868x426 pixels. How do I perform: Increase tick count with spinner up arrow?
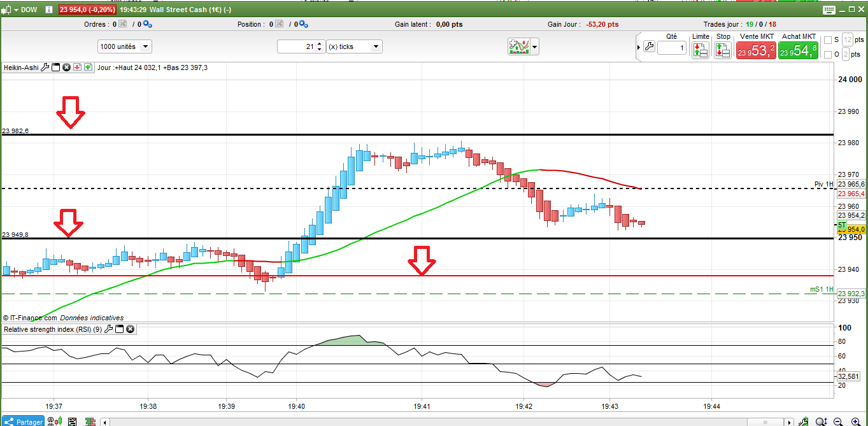point(320,44)
